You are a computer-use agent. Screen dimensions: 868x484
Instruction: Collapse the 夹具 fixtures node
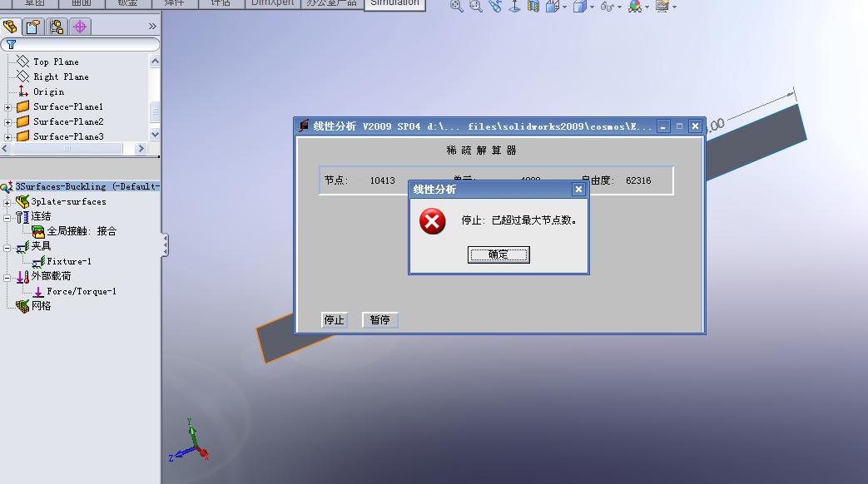[x=7, y=247]
